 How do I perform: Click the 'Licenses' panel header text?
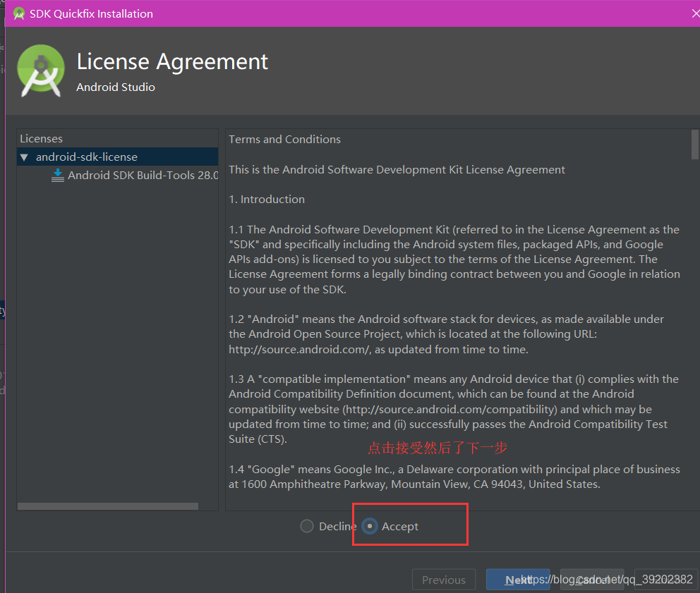click(x=41, y=139)
